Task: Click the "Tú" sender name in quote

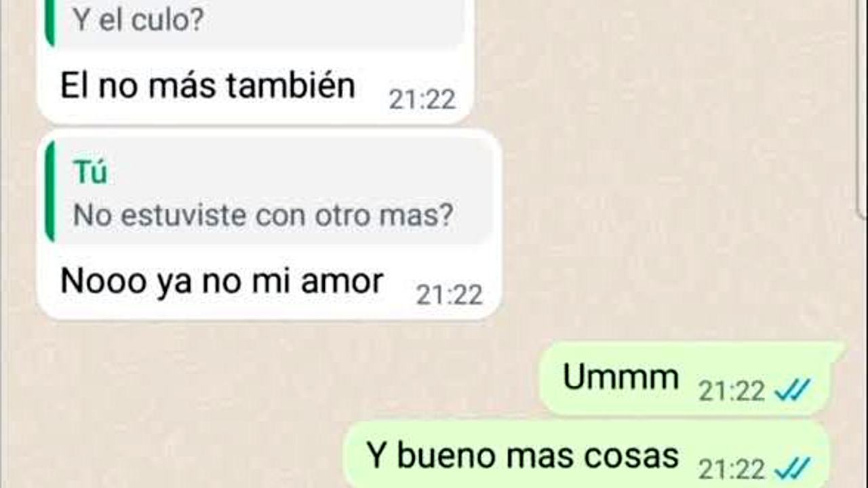Action: pyautogui.click(x=90, y=173)
